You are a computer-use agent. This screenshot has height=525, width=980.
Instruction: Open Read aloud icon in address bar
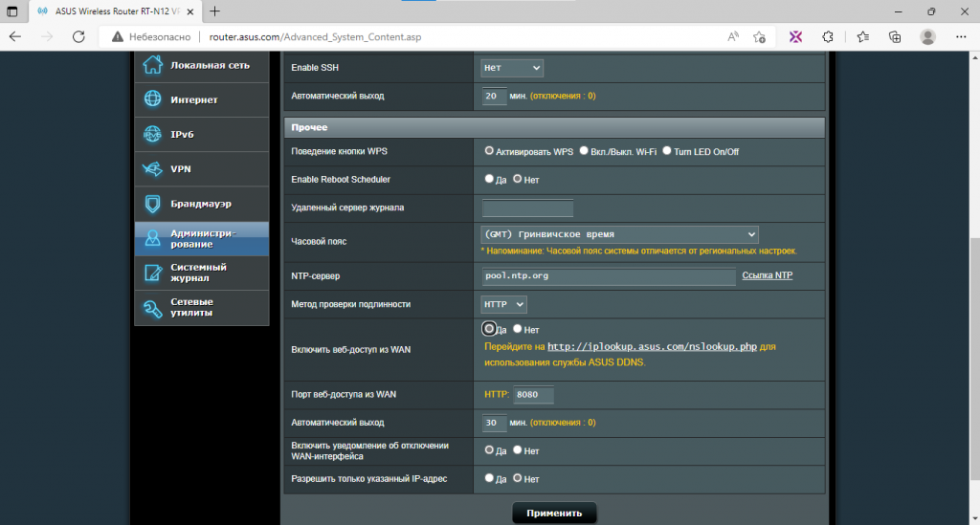[x=733, y=37]
